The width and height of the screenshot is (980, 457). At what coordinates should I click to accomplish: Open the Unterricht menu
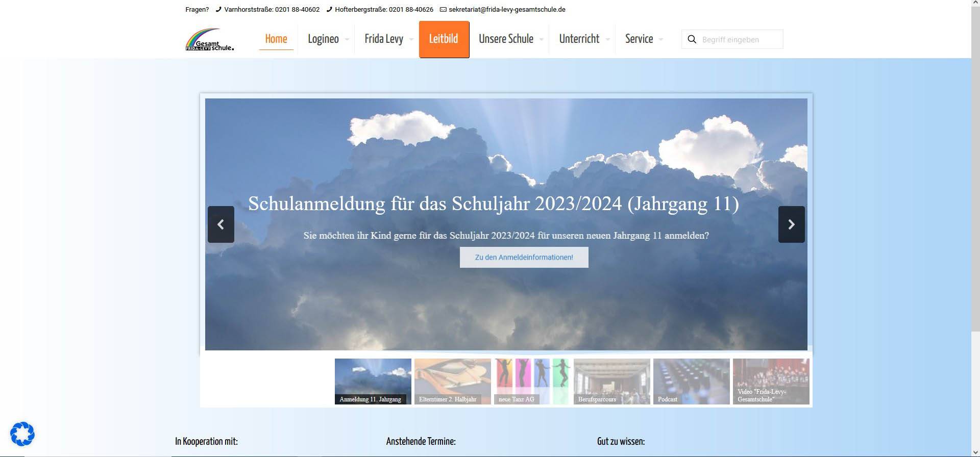[x=579, y=39]
